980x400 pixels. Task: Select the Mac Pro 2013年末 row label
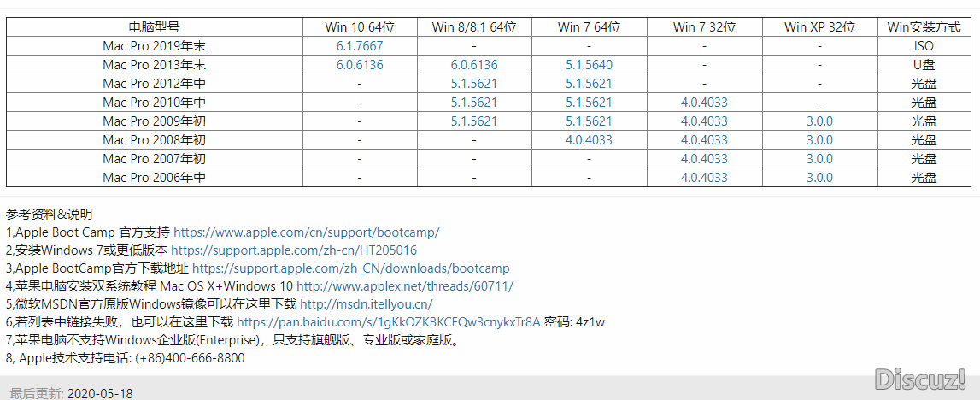(x=154, y=65)
